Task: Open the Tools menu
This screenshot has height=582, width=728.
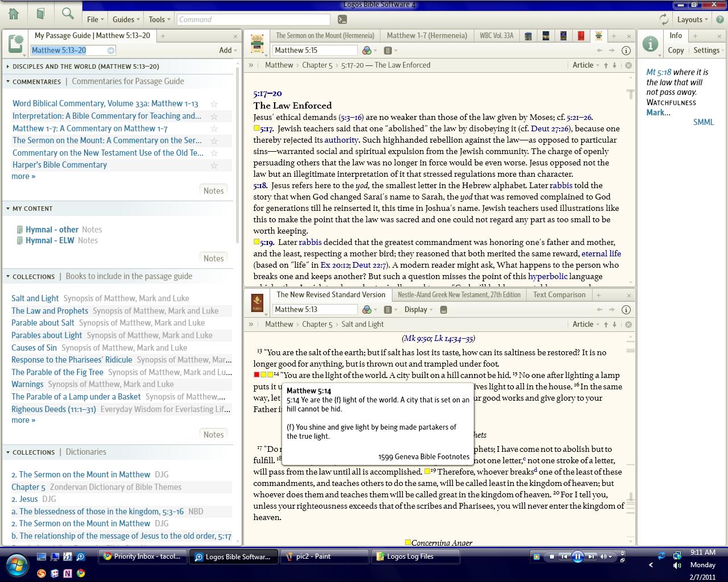Action: pyautogui.click(x=159, y=19)
